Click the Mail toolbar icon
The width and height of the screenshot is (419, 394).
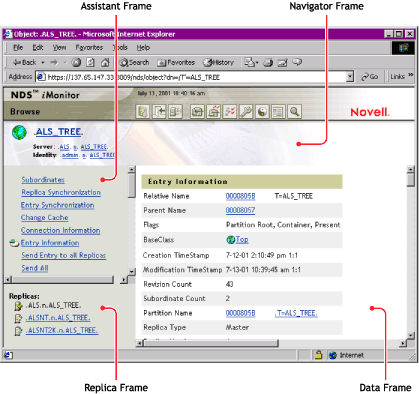(249, 62)
